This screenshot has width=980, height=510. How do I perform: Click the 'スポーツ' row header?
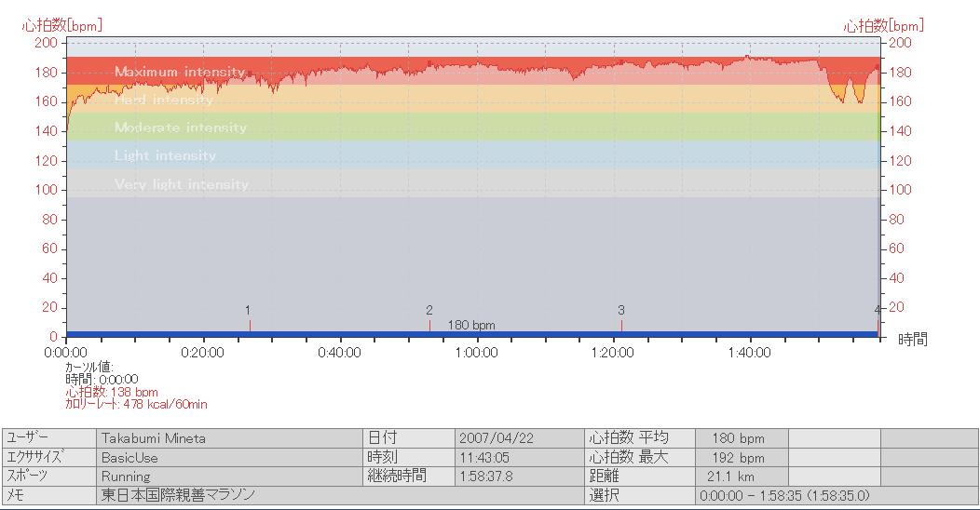click(x=49, y=476)
